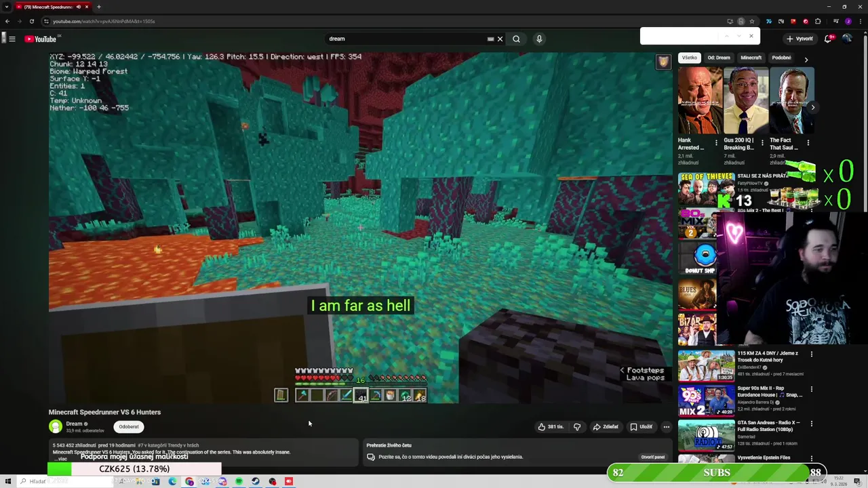Open options for GTA San Andreas Radio X
Viewport: 868px width, 488px height.
coord(811,424)
